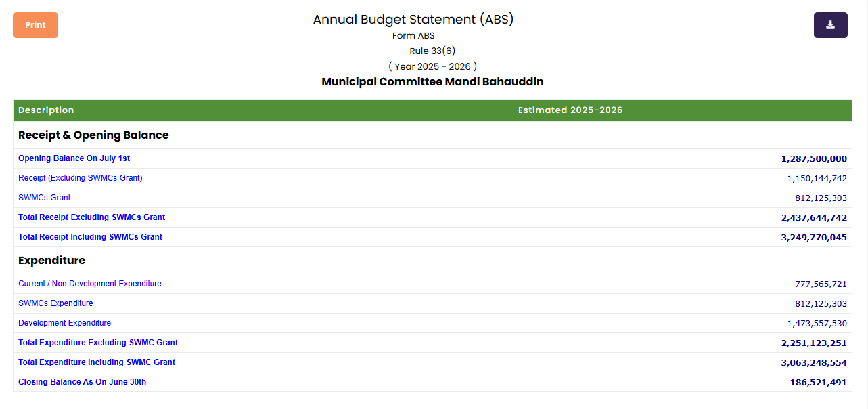
Task: Click the Receipt & Opening Balance section heading
Action: [x=93, y=135]
